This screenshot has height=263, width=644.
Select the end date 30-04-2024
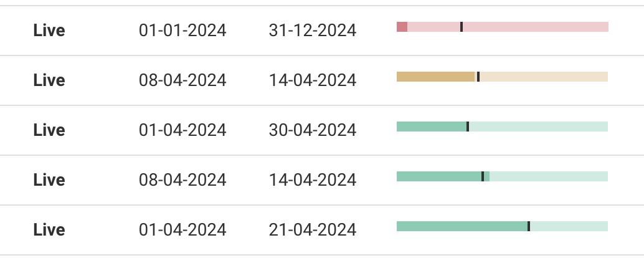pos(313,130)
